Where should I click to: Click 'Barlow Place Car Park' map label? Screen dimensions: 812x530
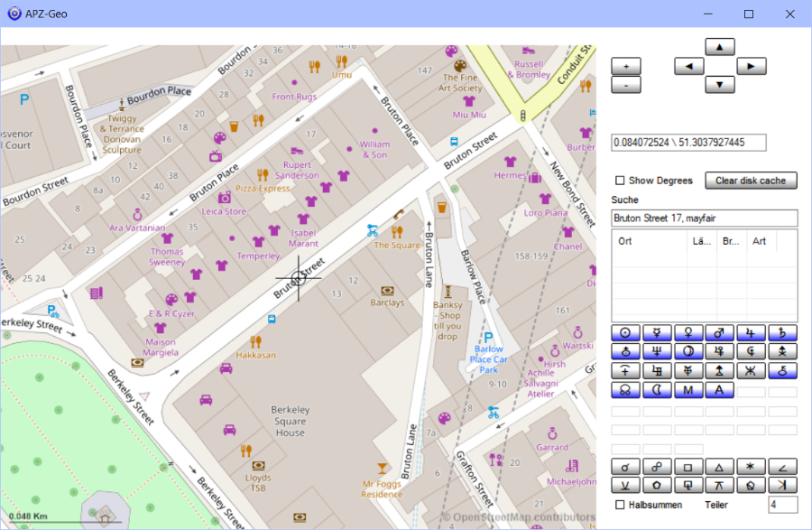488,359
